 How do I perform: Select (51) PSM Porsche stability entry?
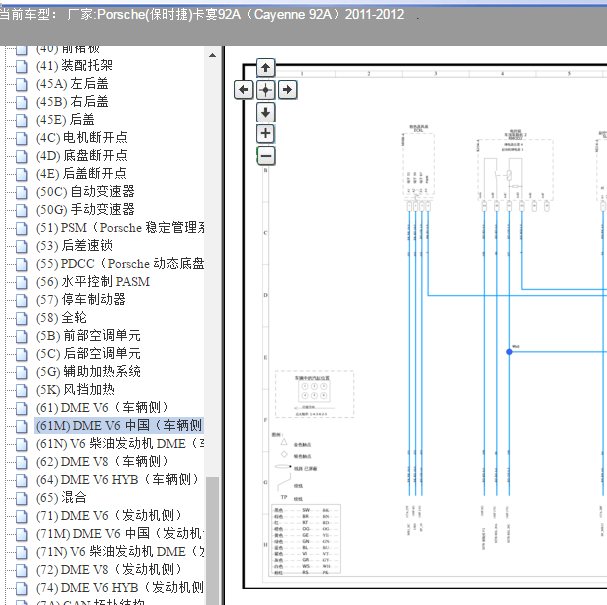point(120,228)
